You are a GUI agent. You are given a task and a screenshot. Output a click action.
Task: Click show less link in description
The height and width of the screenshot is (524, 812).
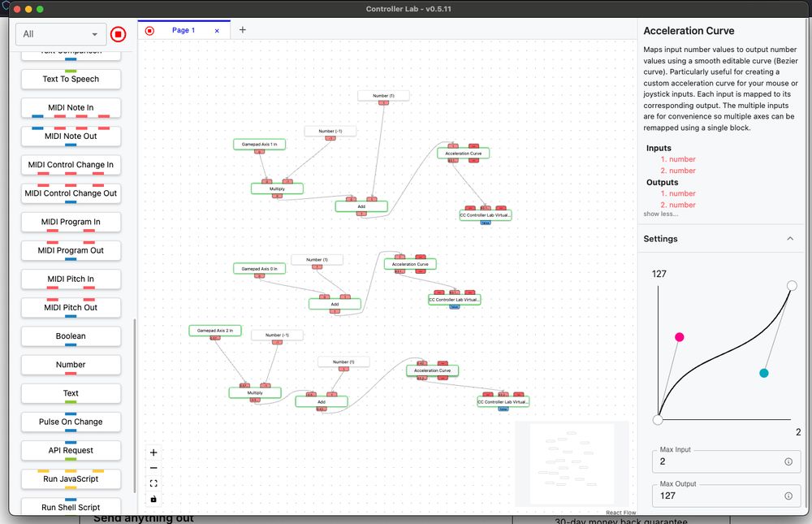tap(660, 214)
